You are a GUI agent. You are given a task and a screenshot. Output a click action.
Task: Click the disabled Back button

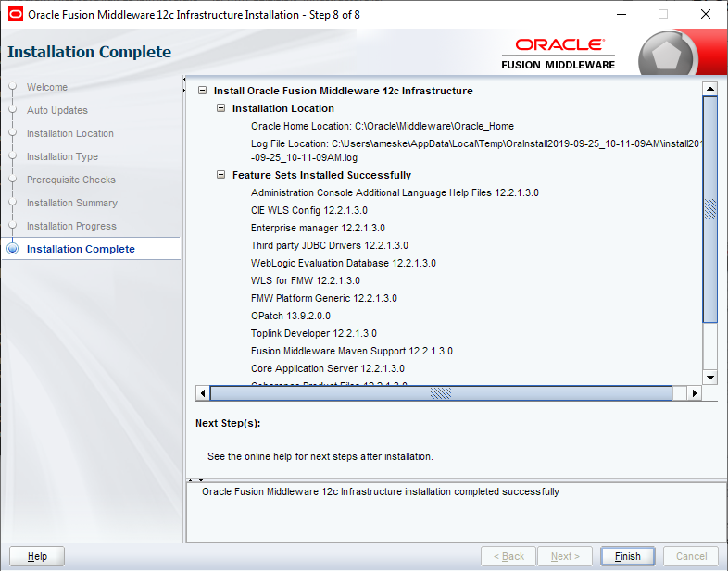pyautogui.click(x=508, y=556)
